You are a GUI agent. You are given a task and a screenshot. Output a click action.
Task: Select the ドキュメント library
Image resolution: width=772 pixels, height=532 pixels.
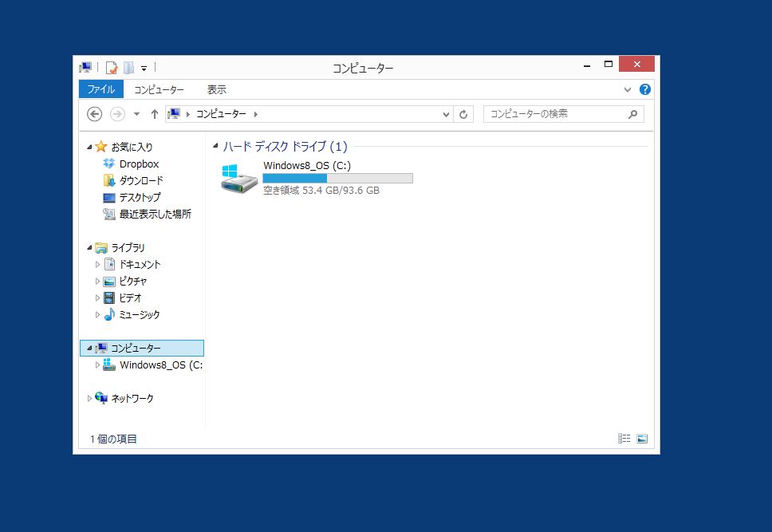pyautogui.click(x=140, y=265)
